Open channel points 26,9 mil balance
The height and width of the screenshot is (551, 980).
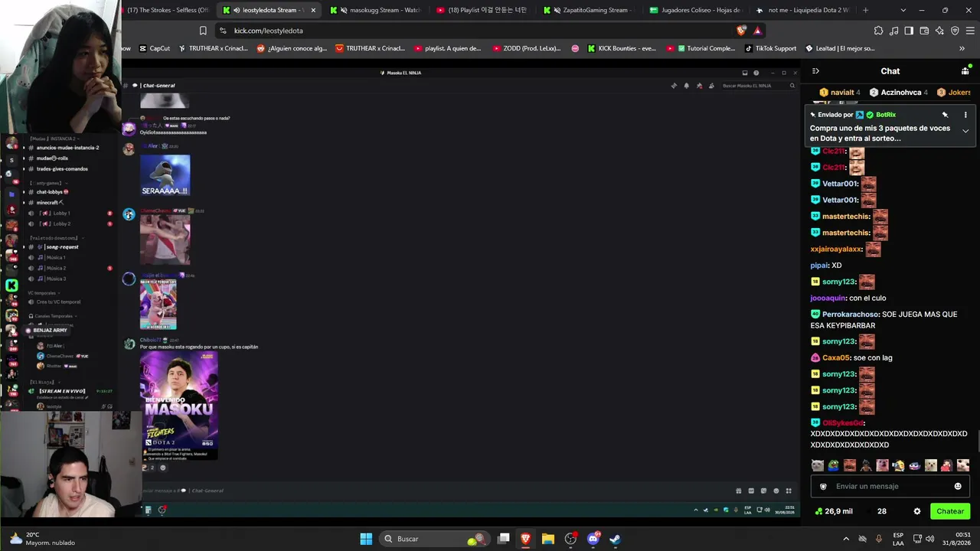pyautogui.click(x=834, y=511)
